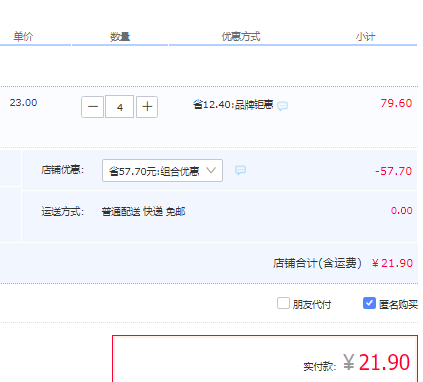Click 店铺合计(含运费) label
The image size is (423, 382).
point(317,263)
